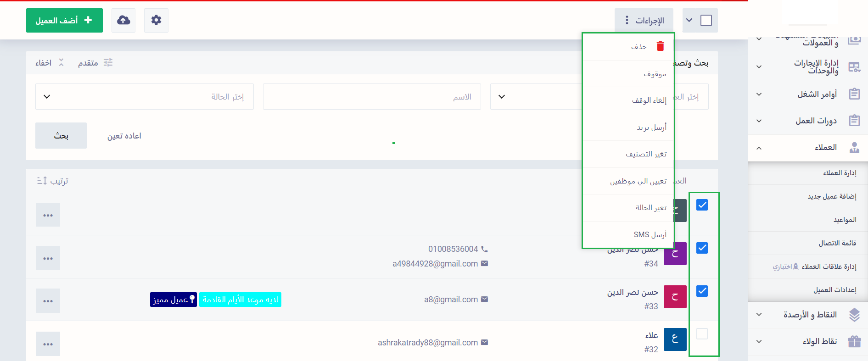Image resolution: width=868 pixels, height=361 pixels.
Task: Open the settings gear icon
Action: pyautogui.click(x=156, y=20)
